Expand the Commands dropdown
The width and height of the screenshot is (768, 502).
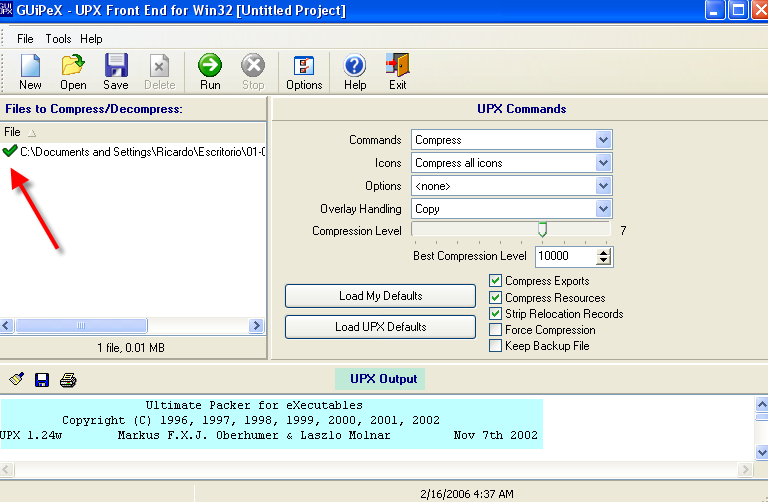click(602, 140)
